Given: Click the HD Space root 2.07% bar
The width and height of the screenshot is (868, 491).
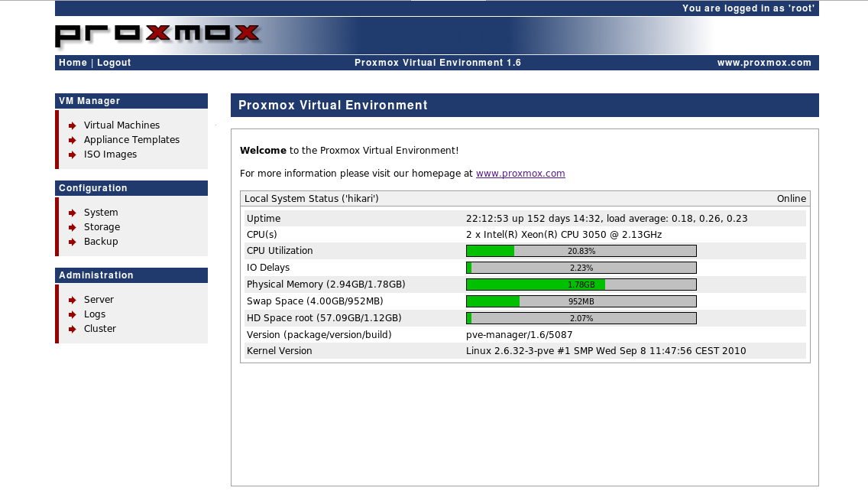Looking at the screenshot, I should [x=581, y=318].
